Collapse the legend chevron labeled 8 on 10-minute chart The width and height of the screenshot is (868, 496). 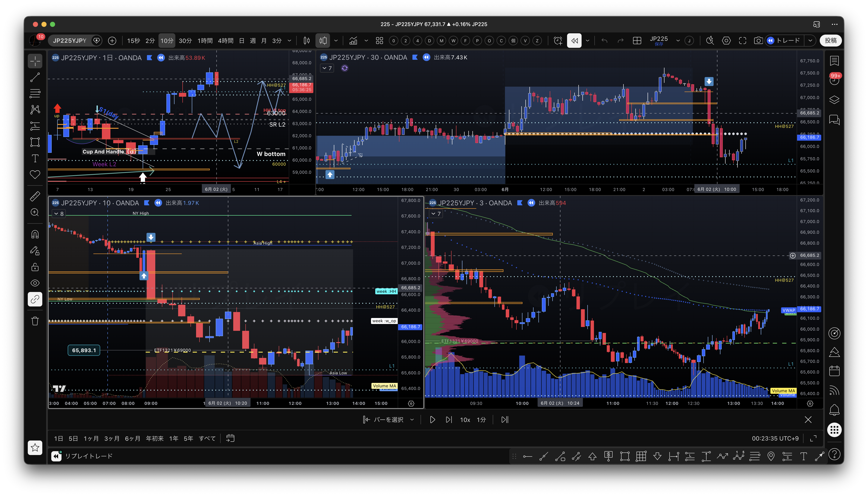point(59,214)
